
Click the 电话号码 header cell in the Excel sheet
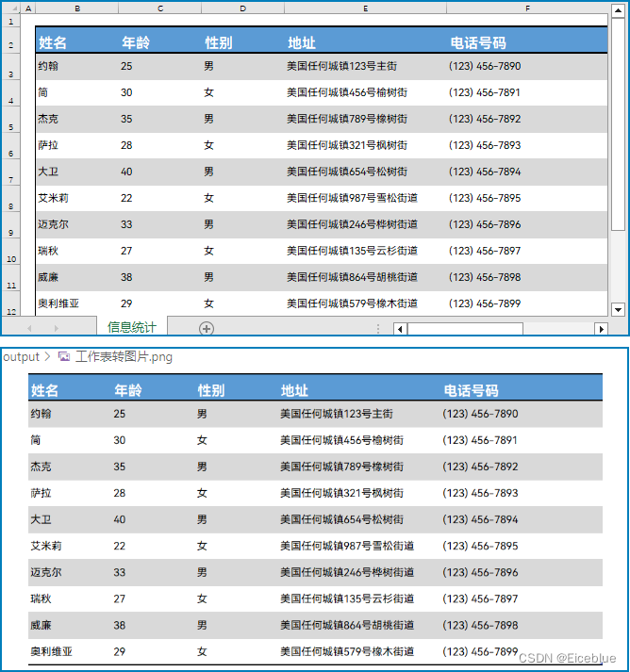pyautogui.click(x=527, y=41)
